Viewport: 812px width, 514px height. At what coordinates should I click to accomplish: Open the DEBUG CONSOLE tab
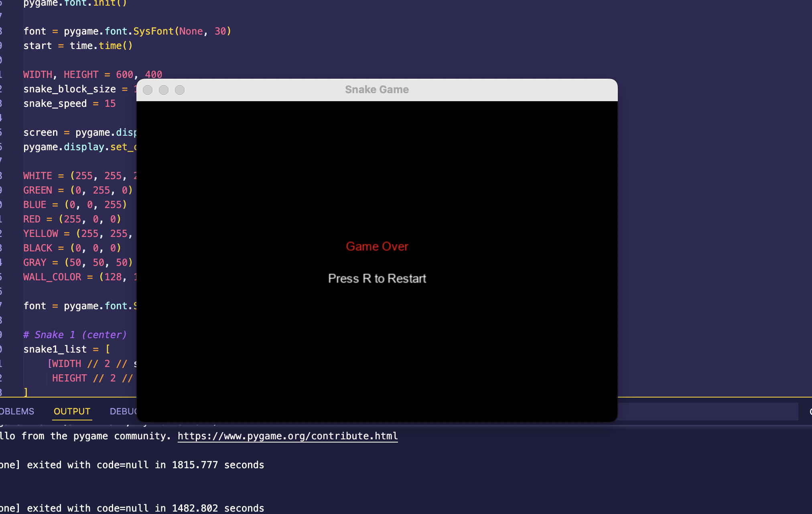tap(123, 411)
